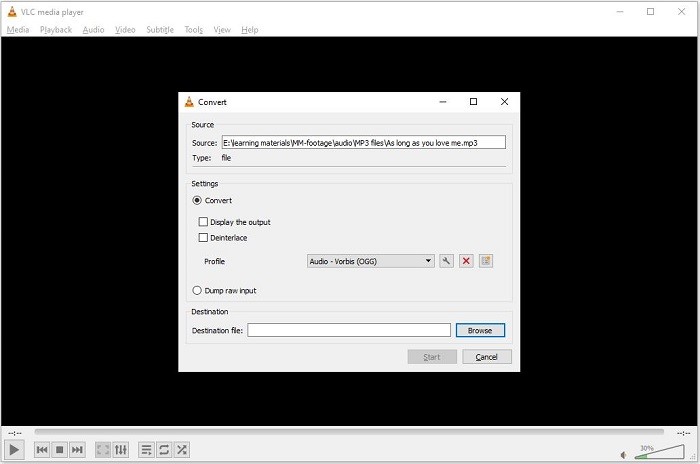This screenshot has height=464, width=700.
Task: Click the Play button in VLC controls
Action: pos(14,449)
